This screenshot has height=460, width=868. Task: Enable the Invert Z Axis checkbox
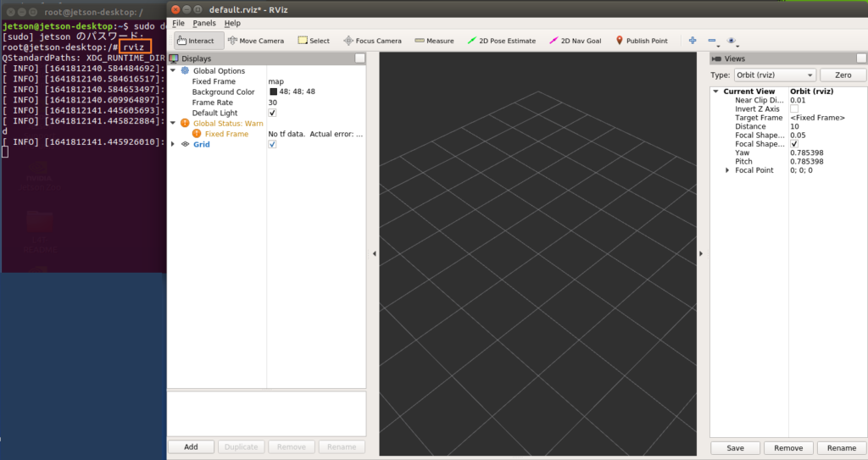coord(794,109)
